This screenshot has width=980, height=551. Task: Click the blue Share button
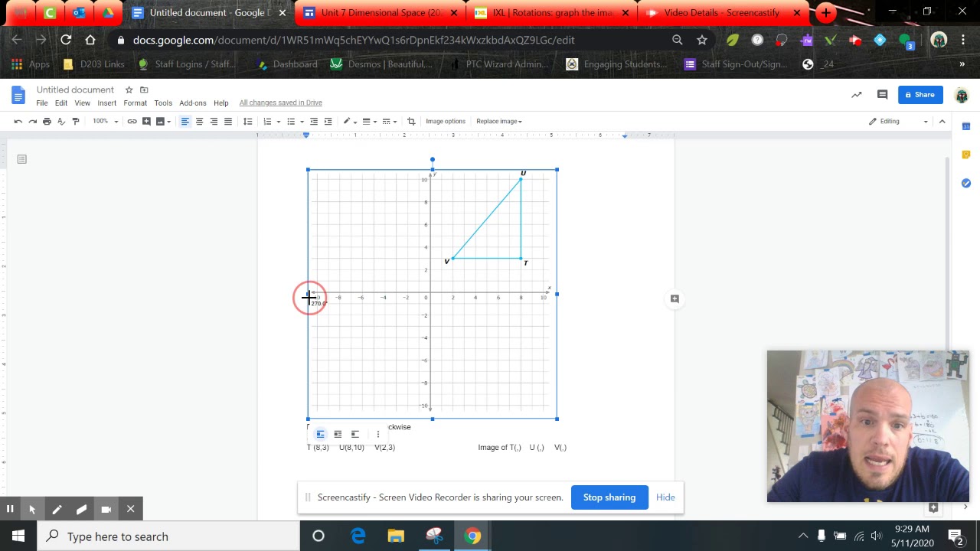tap(920, 95)
